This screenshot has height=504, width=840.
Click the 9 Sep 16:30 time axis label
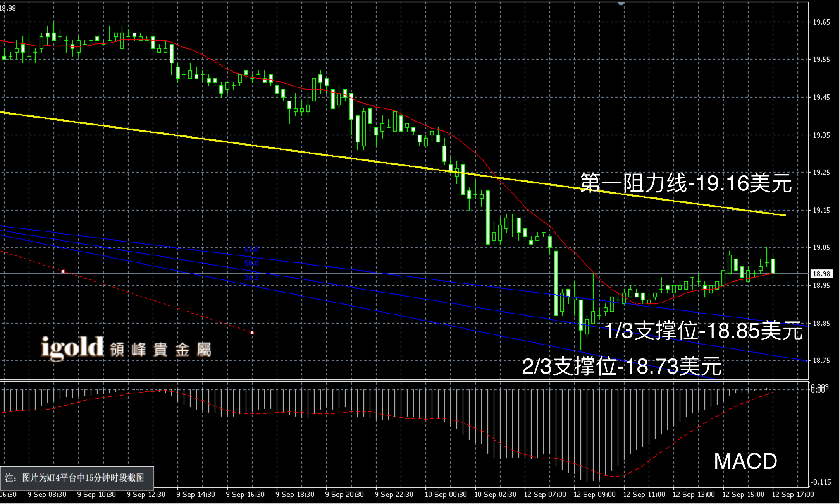coord(245,495)
